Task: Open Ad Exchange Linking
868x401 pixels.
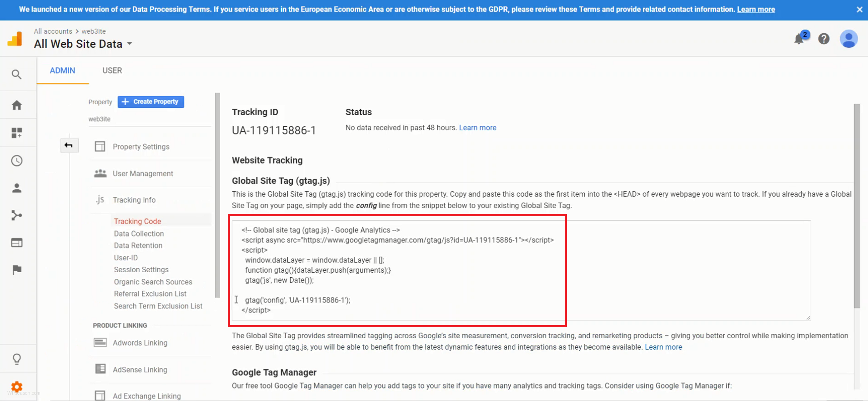Action: [x=147, y=396]
